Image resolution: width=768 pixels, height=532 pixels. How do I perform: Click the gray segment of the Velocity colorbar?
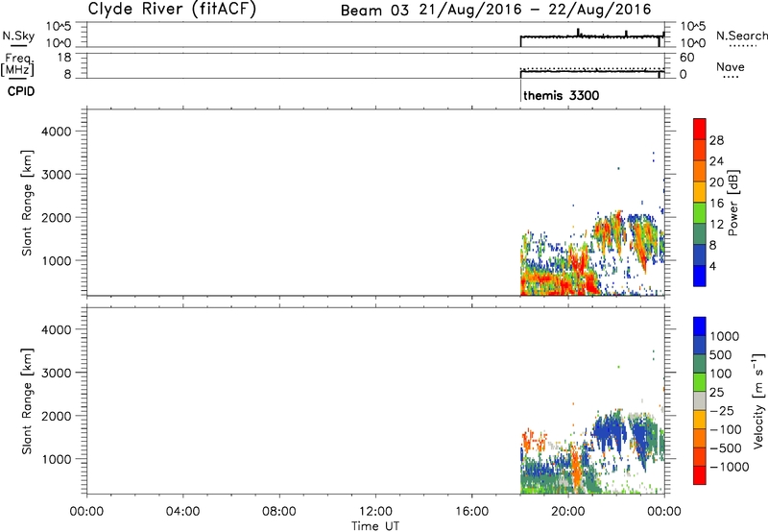pos(700,400)
